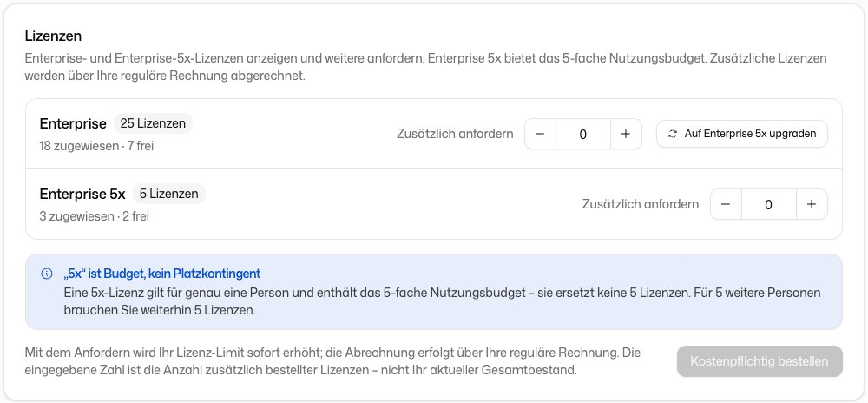Screen dimensions: 868x403
Task: Upgrade to Enterprise 5x via button
Action: (742, 134)
